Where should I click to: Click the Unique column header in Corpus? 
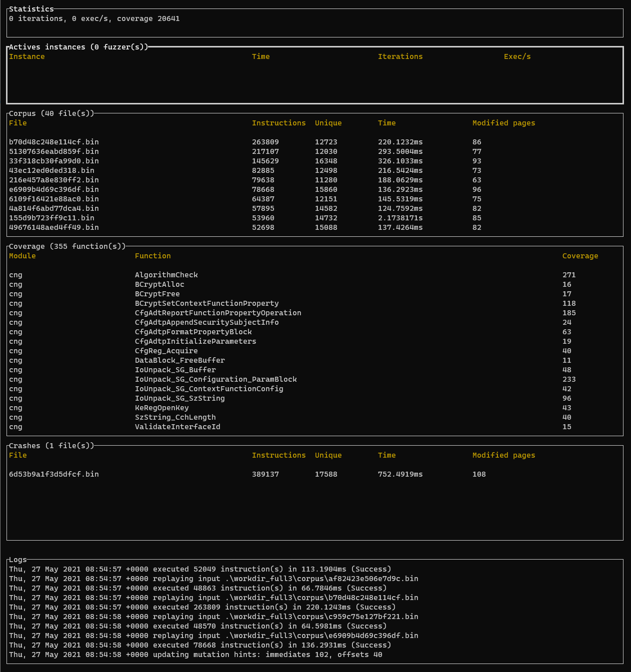click(328, 123)
